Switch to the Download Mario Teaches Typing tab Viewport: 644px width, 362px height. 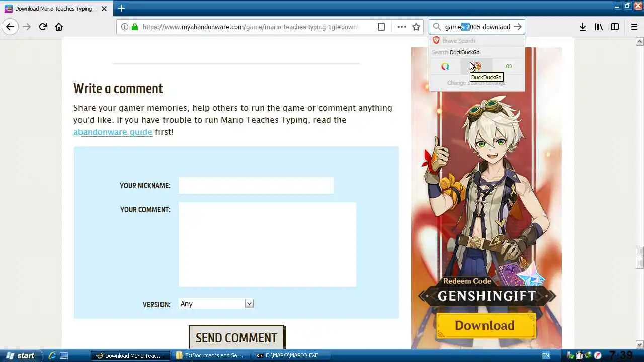point(56,8)
